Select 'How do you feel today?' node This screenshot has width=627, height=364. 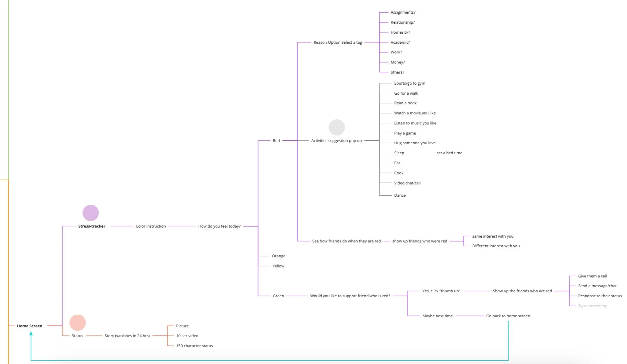(219, 226)
